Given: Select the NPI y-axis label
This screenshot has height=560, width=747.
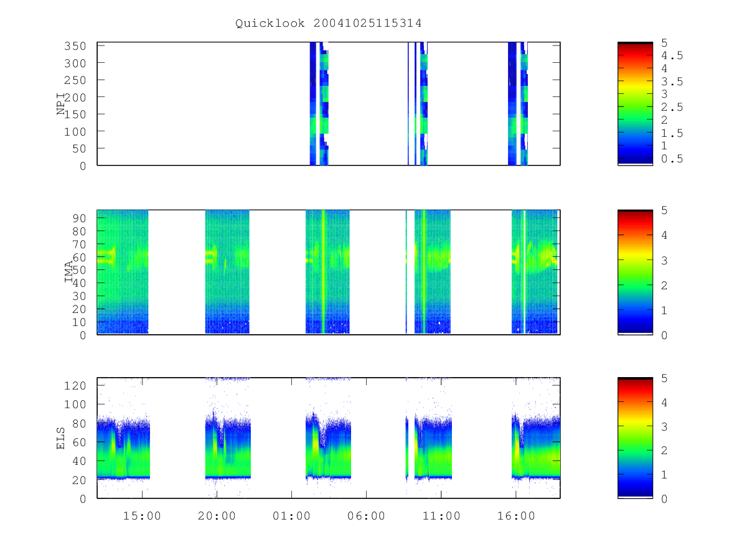Looking at the screenshot, I should pyautogui.click(x=61, y=104).
